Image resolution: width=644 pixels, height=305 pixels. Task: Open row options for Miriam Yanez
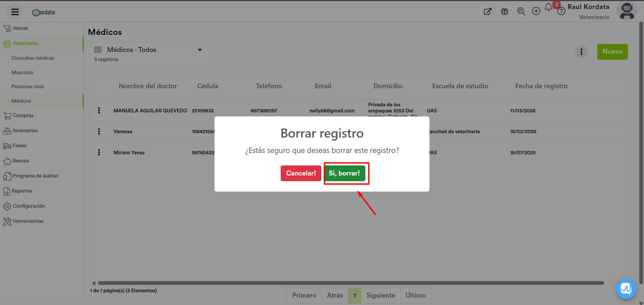click(99, 153)
